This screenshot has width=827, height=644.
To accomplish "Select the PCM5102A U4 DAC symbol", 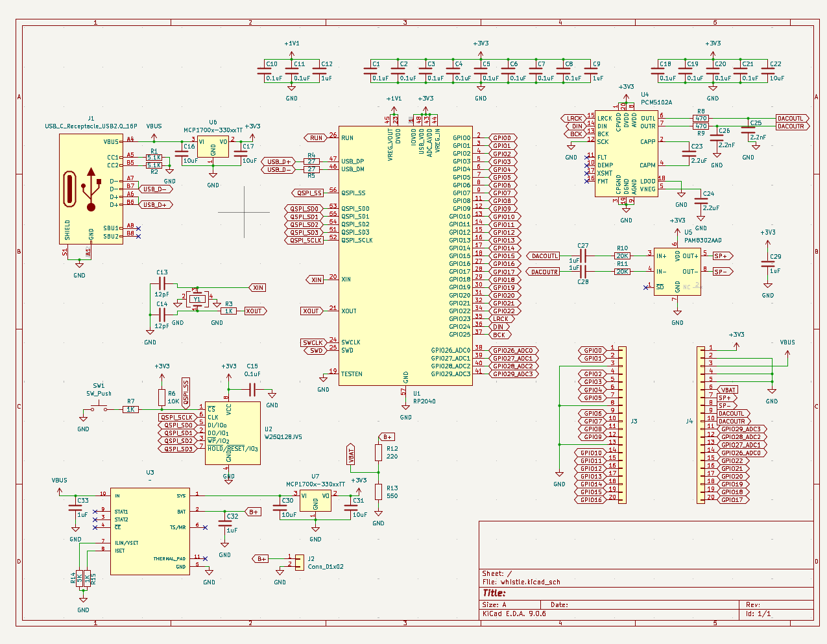I will [626, 154].
